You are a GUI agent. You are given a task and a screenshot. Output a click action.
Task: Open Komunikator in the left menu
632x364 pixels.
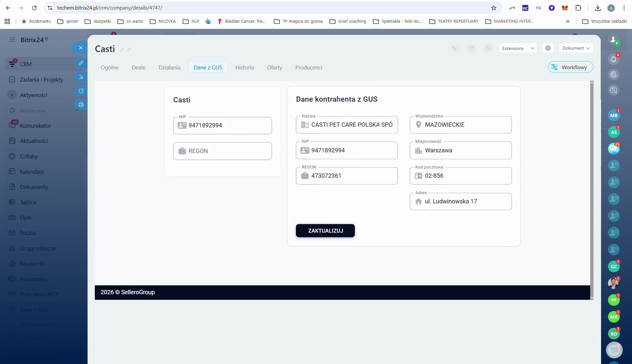(x=35, y=126)
